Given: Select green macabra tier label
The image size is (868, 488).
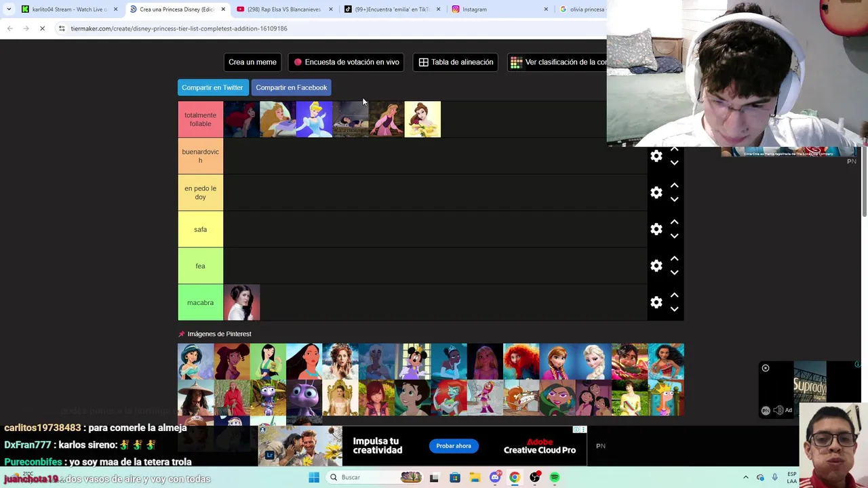Looking at the screenshot, I should click(200, 302).
